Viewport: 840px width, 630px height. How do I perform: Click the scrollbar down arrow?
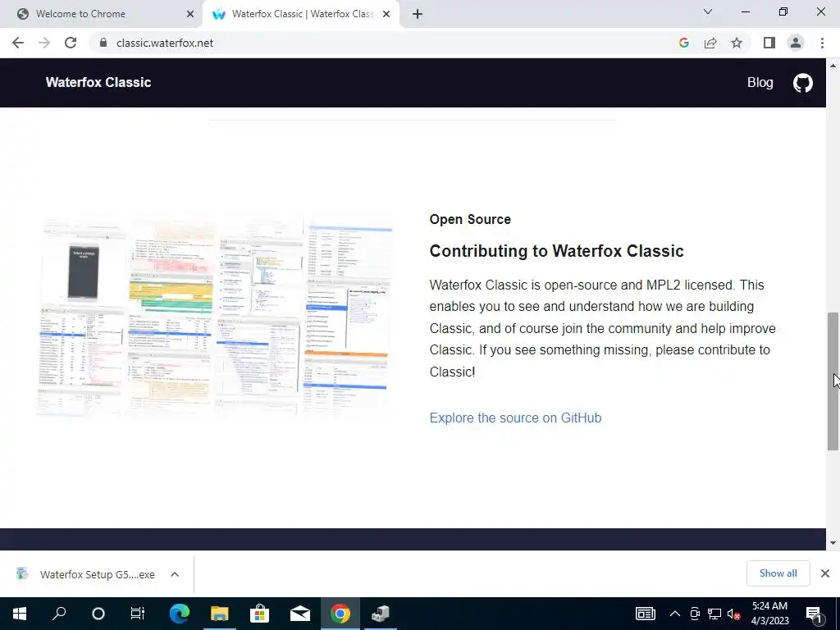tap(833, 543)
